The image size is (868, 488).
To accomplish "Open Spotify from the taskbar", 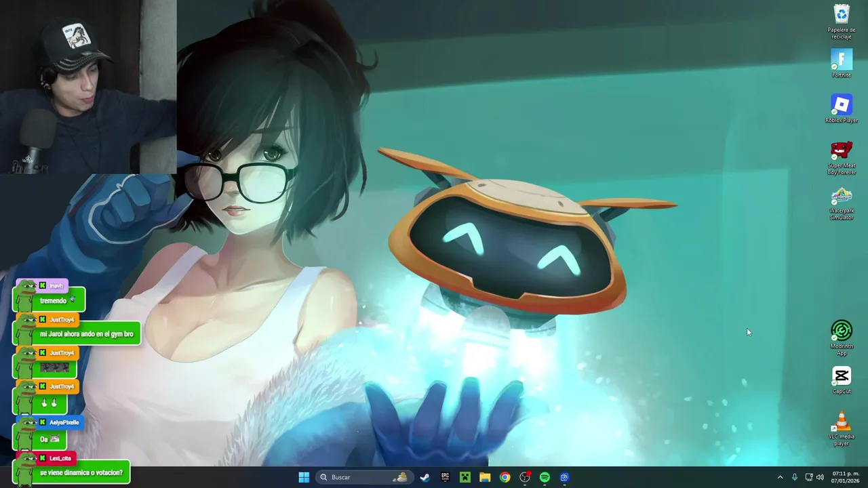I will click(545, 477).
